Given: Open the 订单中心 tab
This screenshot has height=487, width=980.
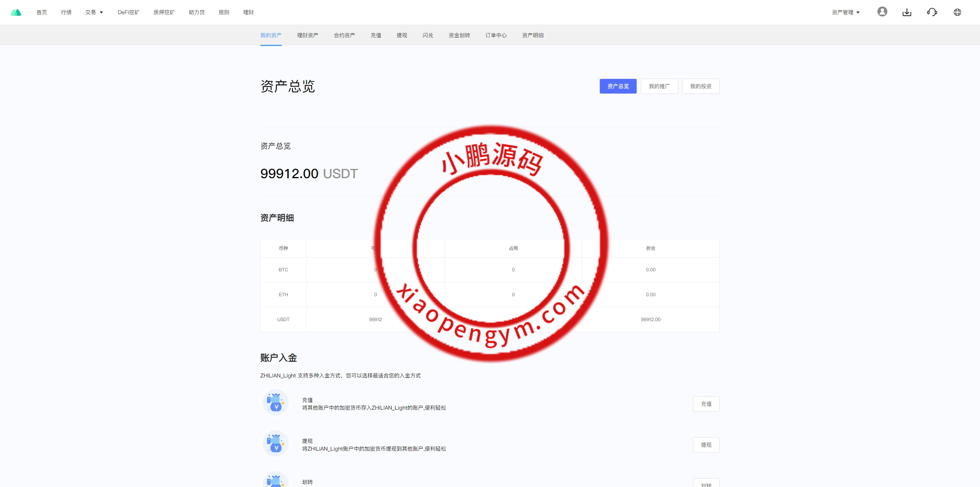Looking at the screenshot, I should coord(496,35).
